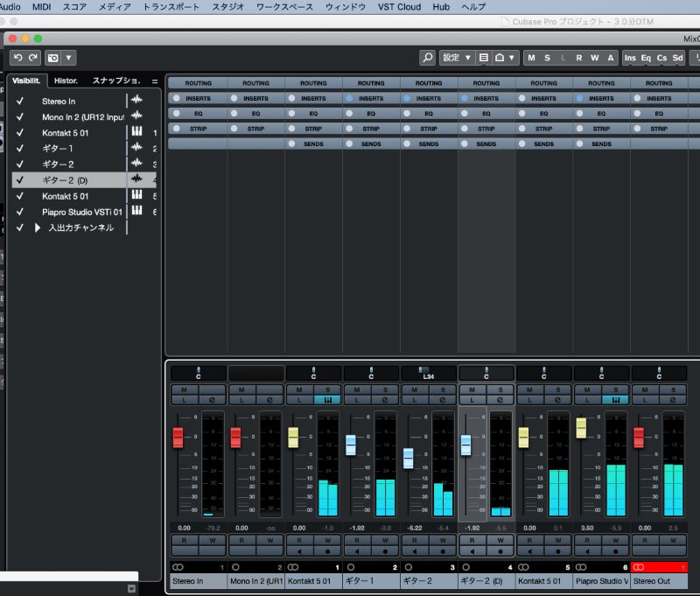This screenshot has width=700, height=596.
Task: Click the redo arrow in the mixer toolbar
Action: tap(33, 58)
